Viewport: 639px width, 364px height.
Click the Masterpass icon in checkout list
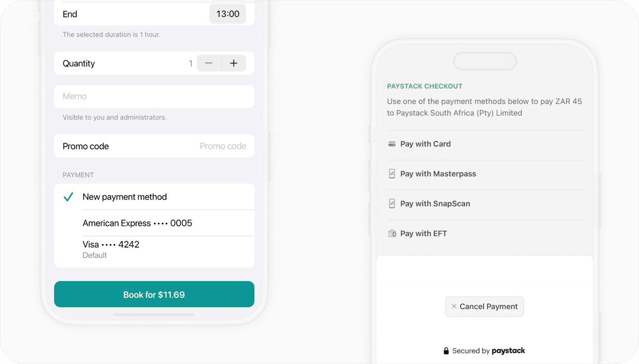[x=392, y=174]
